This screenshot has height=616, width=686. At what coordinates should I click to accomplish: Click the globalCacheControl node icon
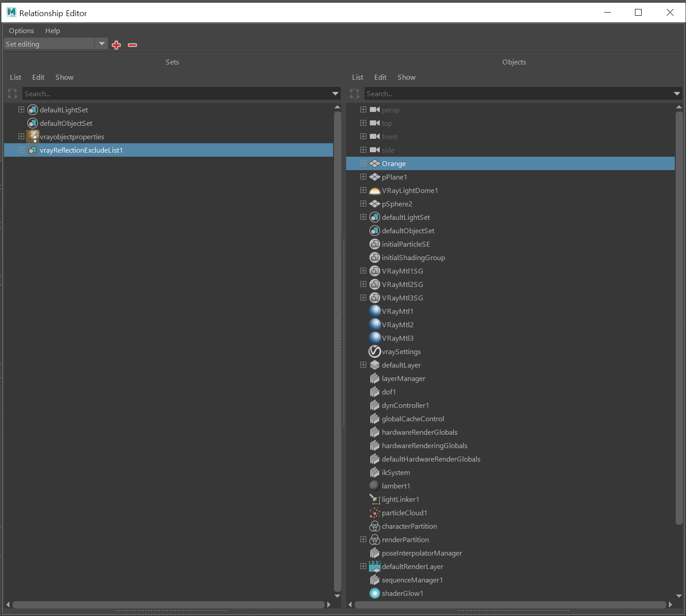pos(375,419)
